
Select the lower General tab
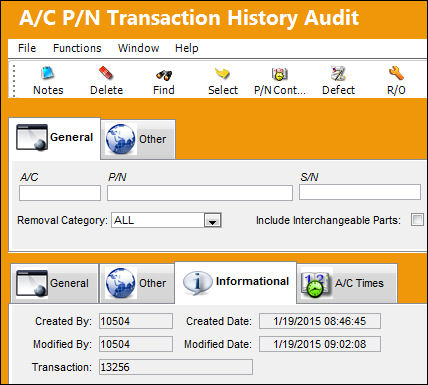point(54,283)
